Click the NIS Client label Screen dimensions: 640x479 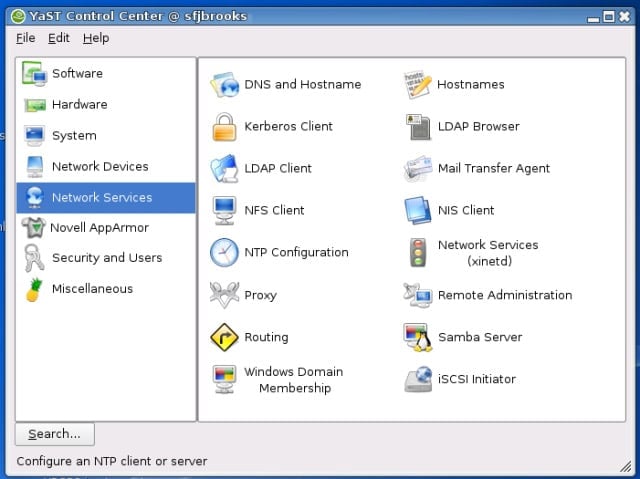click(466, 211)
